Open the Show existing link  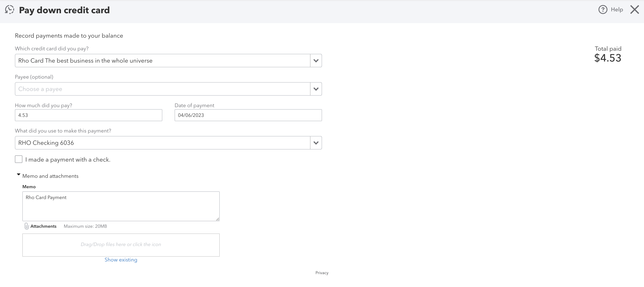pos(121,260)
